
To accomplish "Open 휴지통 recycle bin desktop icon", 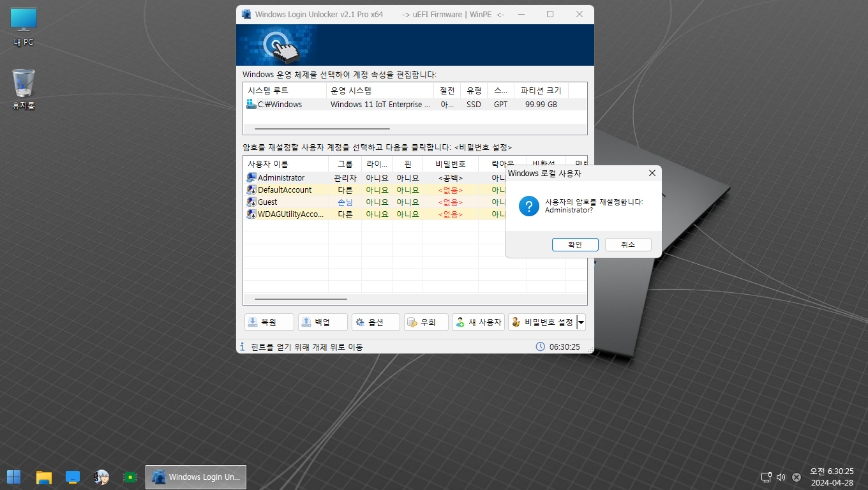I will pos(24,90).
